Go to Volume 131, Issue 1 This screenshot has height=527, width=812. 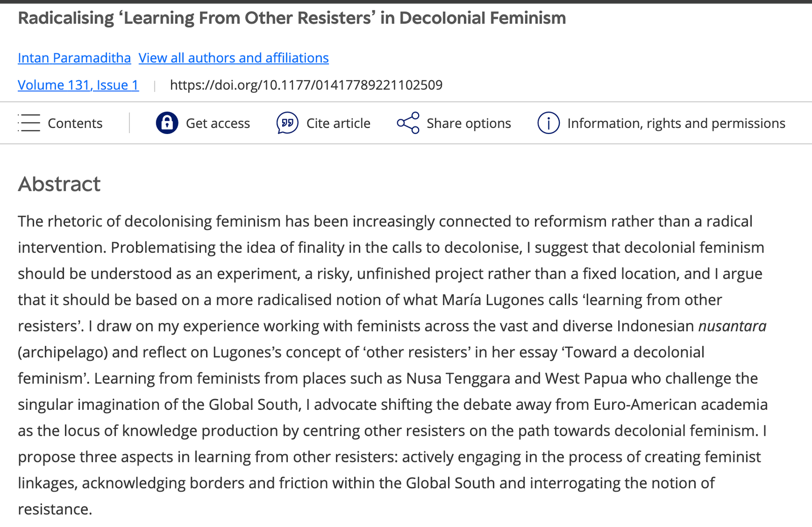(x=78, y=85)
